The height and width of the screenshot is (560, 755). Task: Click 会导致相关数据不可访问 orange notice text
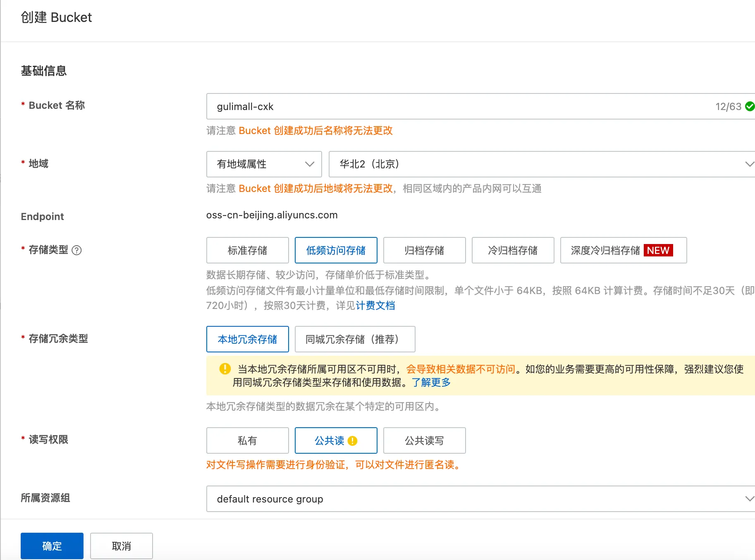pos(461,369)
